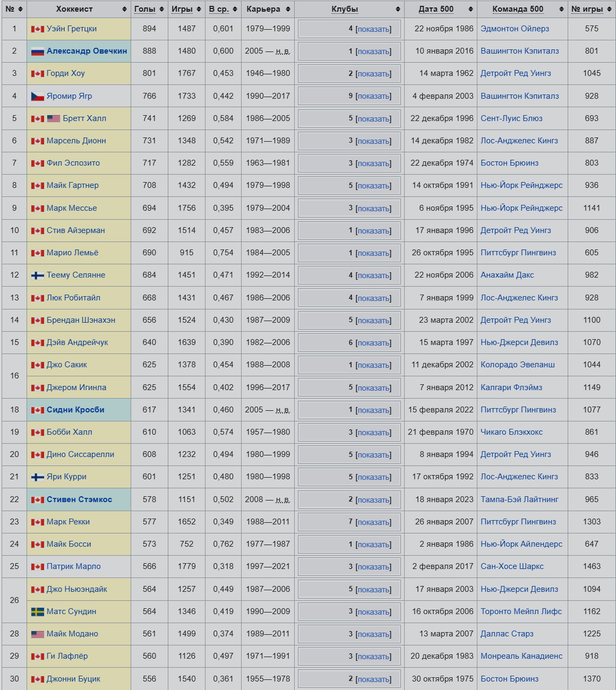The height and width of the screenshot is (690, 616).
Task: Click Swedish flag next to Матс Сундин
Action: point(38,612)
